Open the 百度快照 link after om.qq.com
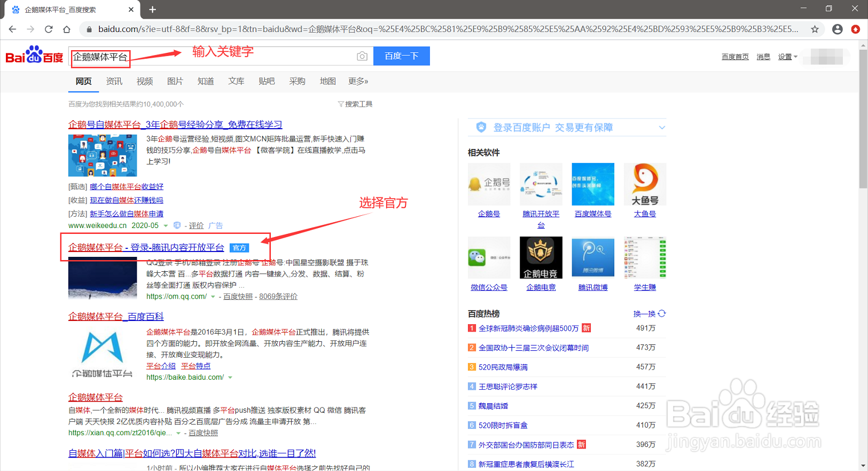 coord(238,296)
